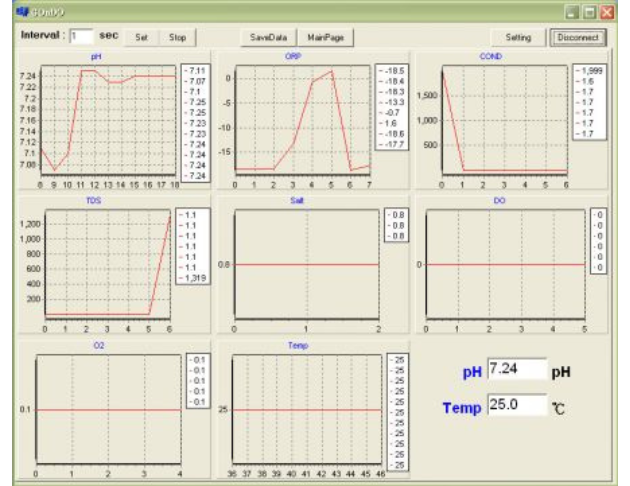Focus the Interval seconds input field

(x=80, y=36)
